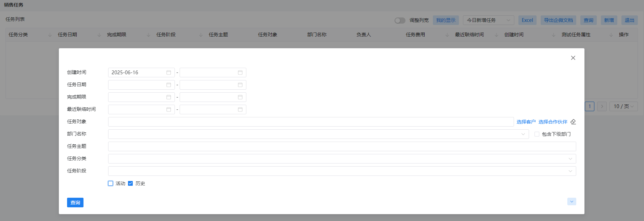
Task: Open the 10 / 页 page size dropdown
Action: [x=623, y=106]
